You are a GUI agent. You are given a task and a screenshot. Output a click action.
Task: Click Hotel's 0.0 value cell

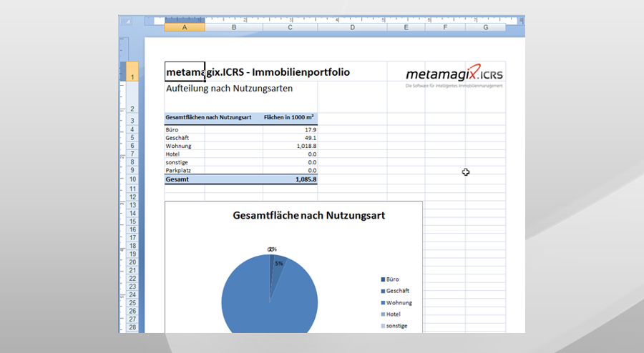[x=290, y=154]
